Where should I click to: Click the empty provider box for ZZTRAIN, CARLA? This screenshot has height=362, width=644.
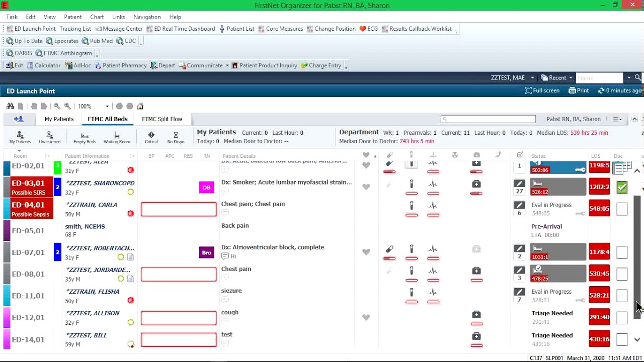click(x=179, y=209)
